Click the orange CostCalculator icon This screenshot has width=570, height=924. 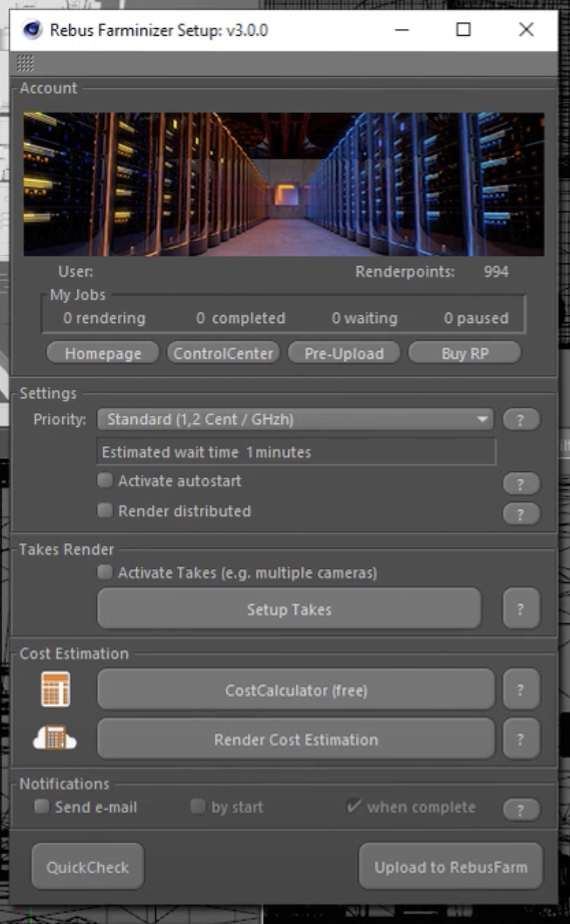point(55,689)
